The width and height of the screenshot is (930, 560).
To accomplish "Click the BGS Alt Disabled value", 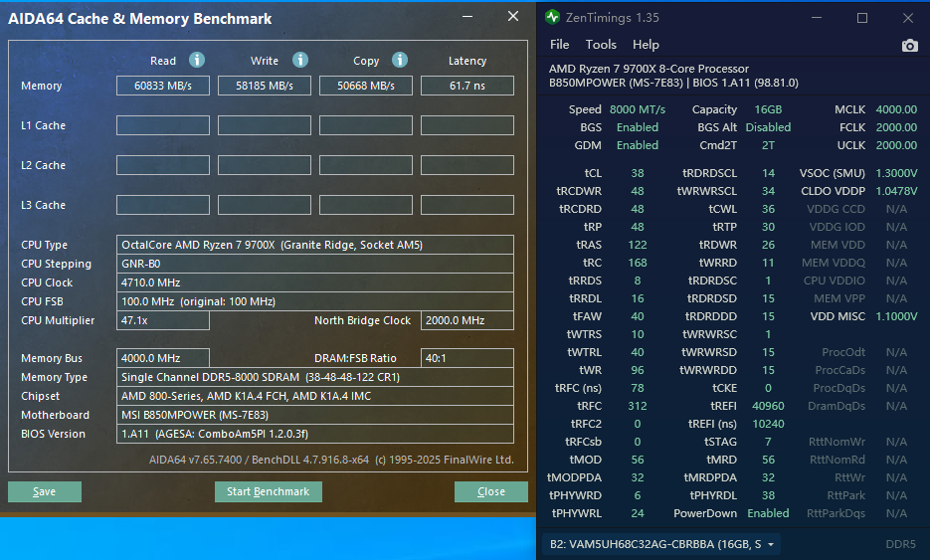I will 768,127.
